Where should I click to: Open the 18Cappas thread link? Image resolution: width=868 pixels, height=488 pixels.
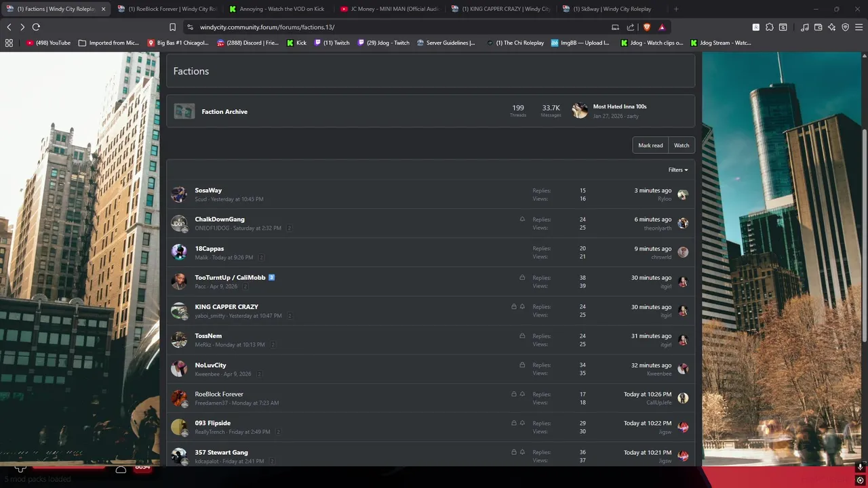tap(209, 249)
